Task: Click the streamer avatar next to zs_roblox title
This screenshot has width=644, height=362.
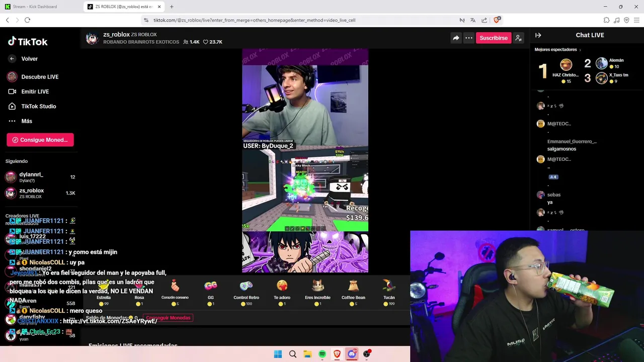Action: point(92,38)
